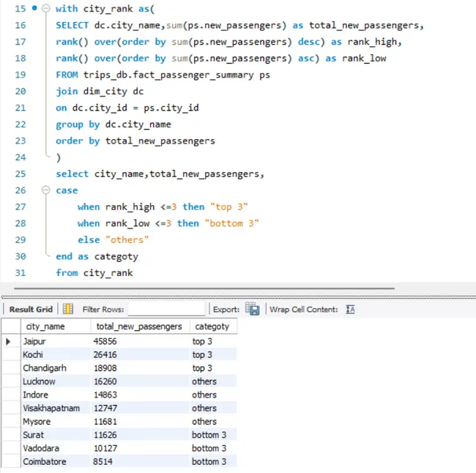Click the 45856 passengers cell
The height and width of the screenshot is (473, 476).
click(105, 341)
